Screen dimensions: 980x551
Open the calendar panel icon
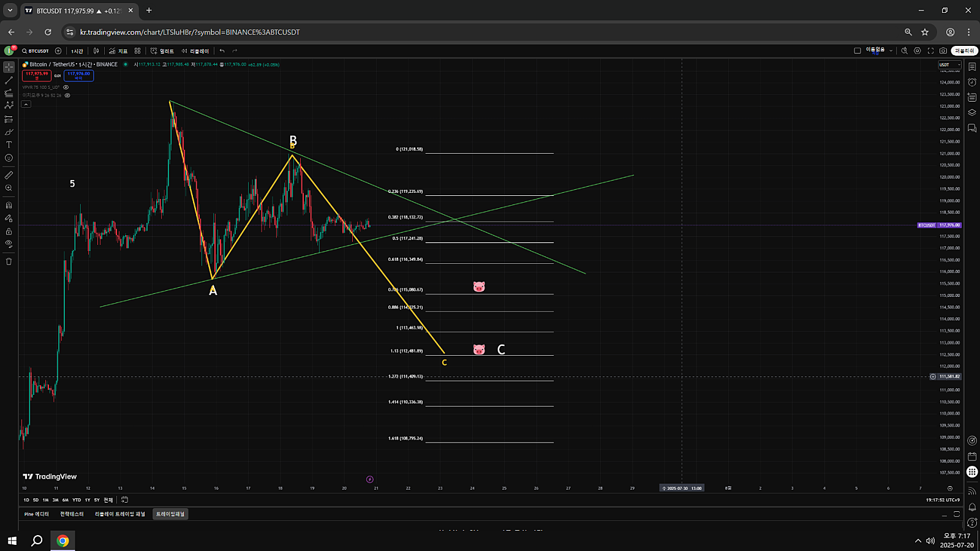pos(972,457)
